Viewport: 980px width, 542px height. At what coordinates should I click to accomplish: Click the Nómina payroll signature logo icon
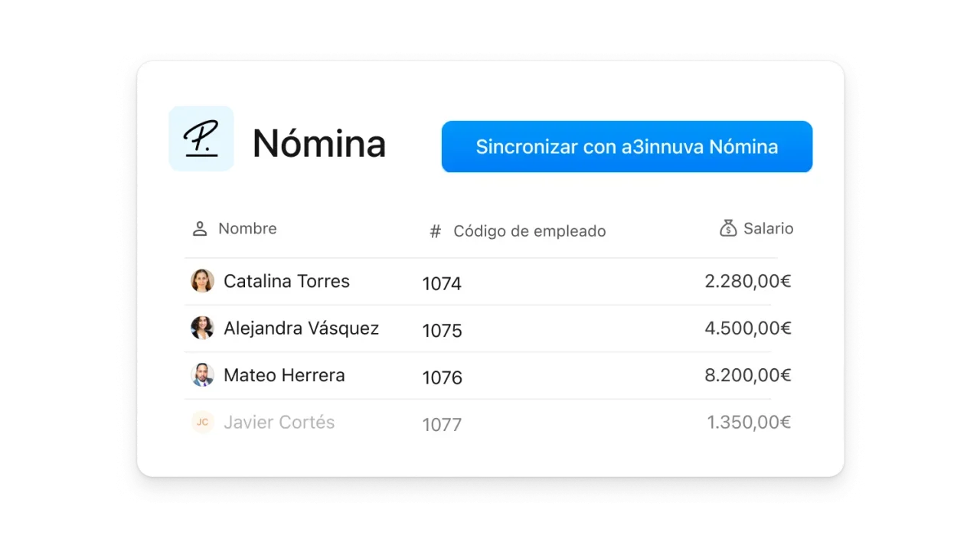coord(201,139)
